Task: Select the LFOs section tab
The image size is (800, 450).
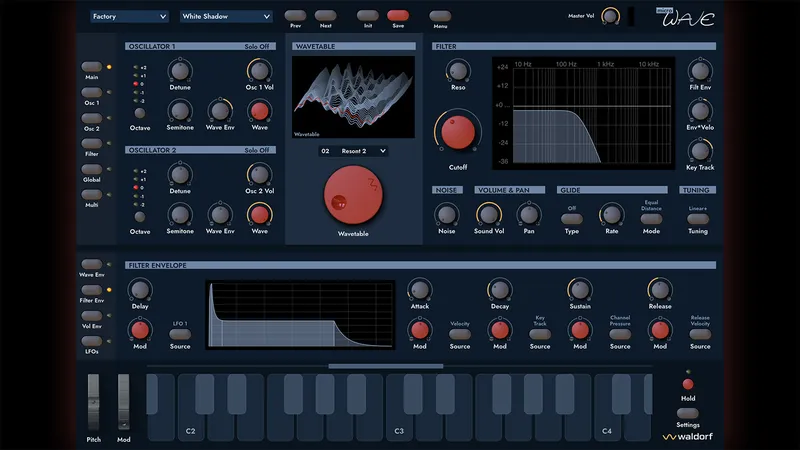Action: [91, 341]
